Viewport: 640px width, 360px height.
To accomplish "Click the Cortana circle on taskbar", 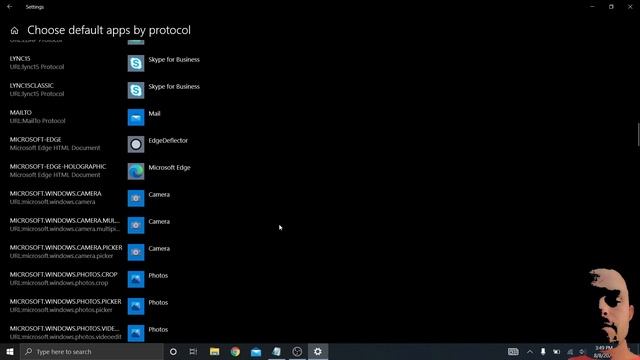I will click(173, 351).
